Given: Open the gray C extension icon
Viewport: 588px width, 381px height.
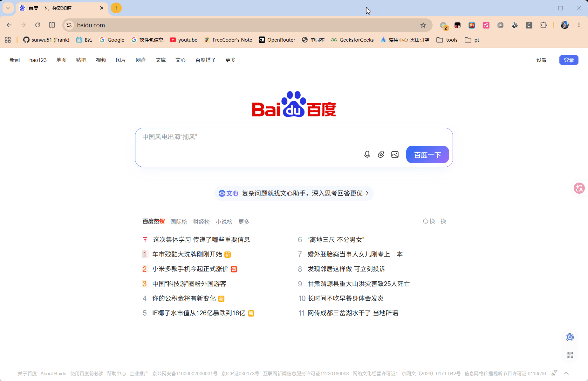Looking at the screenshot, I should click(529, 25).
